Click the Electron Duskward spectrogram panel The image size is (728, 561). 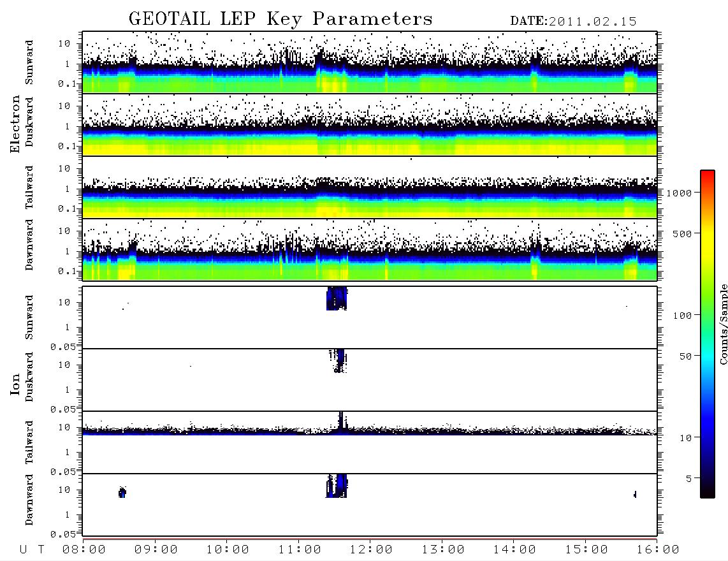point(370,125)
